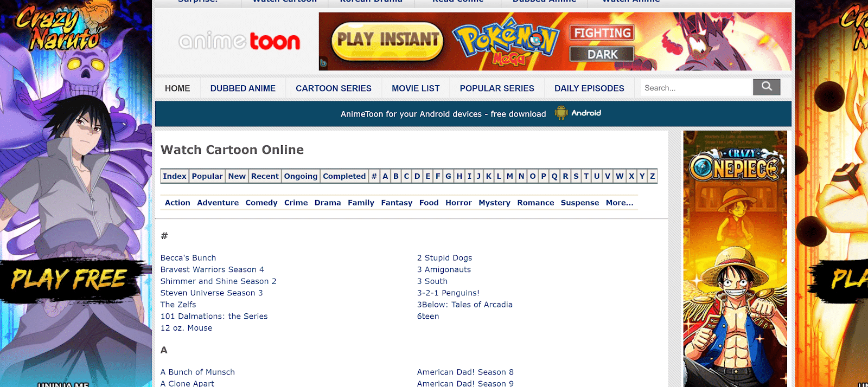The width and height of the screenshot is (868, 387).
Task: Open 101 Dalmations: the Series
Action: pos(214,316)
